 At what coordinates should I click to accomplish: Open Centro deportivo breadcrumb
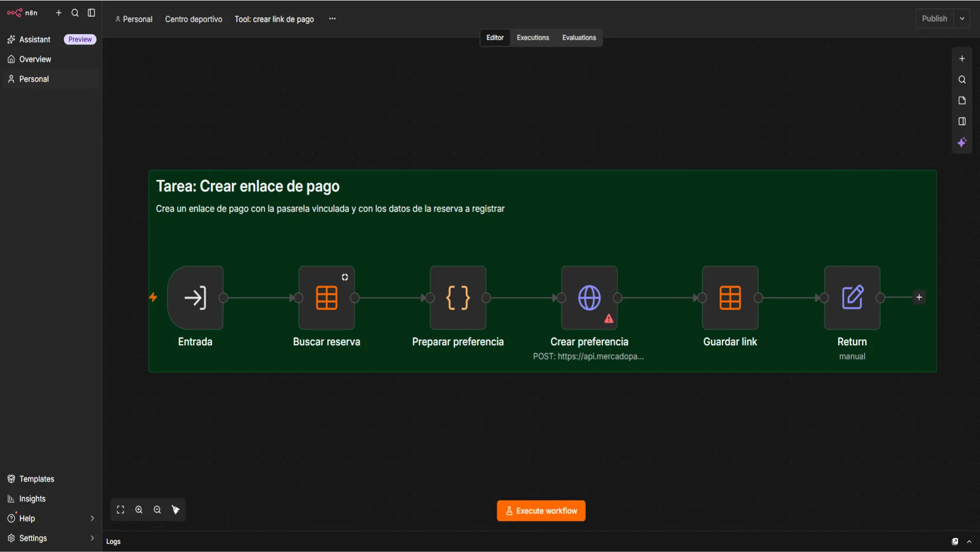click(x=193, y=19)
